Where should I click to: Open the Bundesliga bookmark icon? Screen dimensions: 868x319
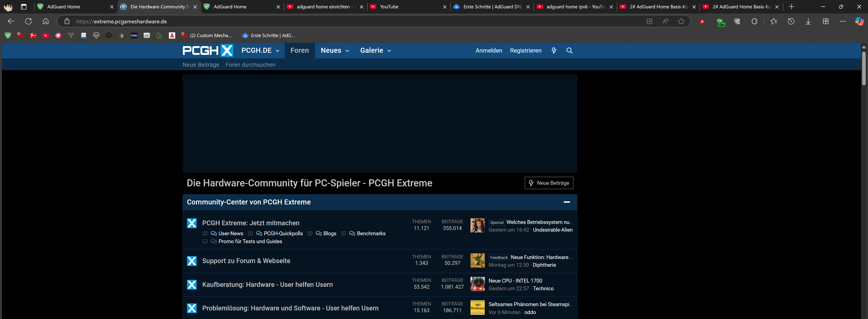pos(33,36)
